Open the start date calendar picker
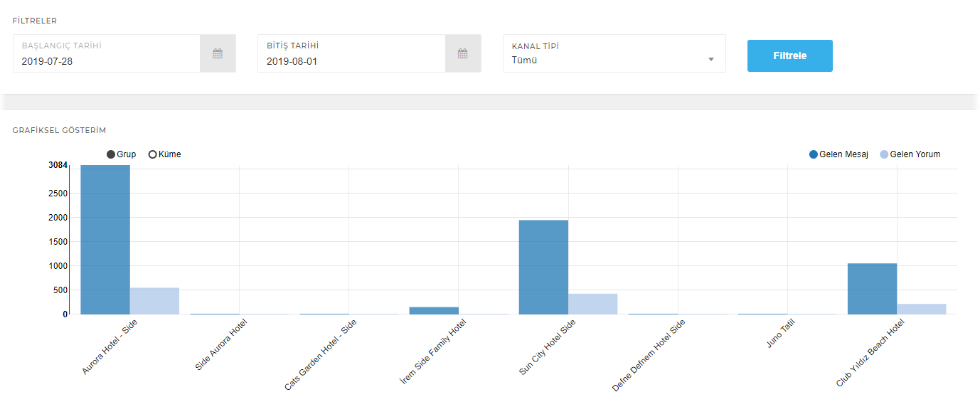The image size is (980, 397). coord(218,53)
